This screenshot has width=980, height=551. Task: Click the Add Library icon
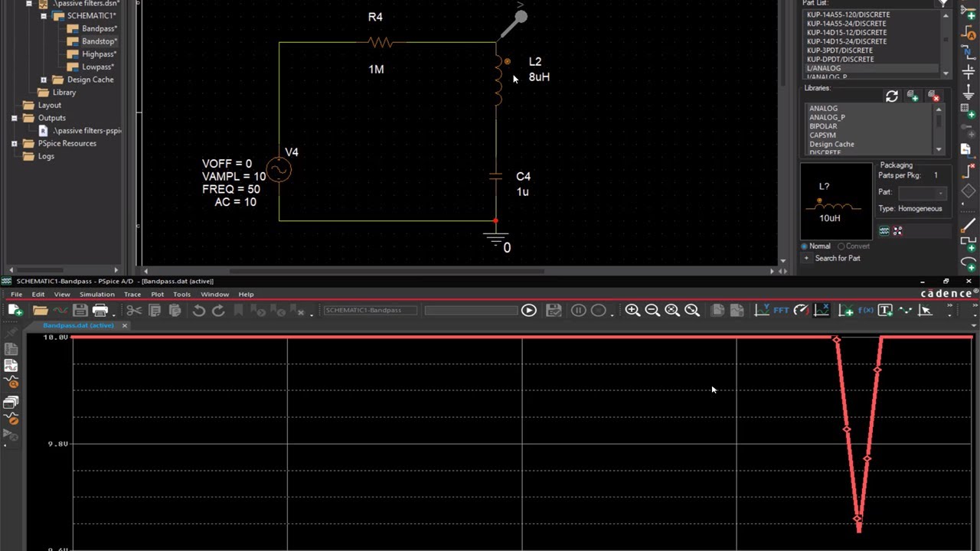(x=913, y=96)
